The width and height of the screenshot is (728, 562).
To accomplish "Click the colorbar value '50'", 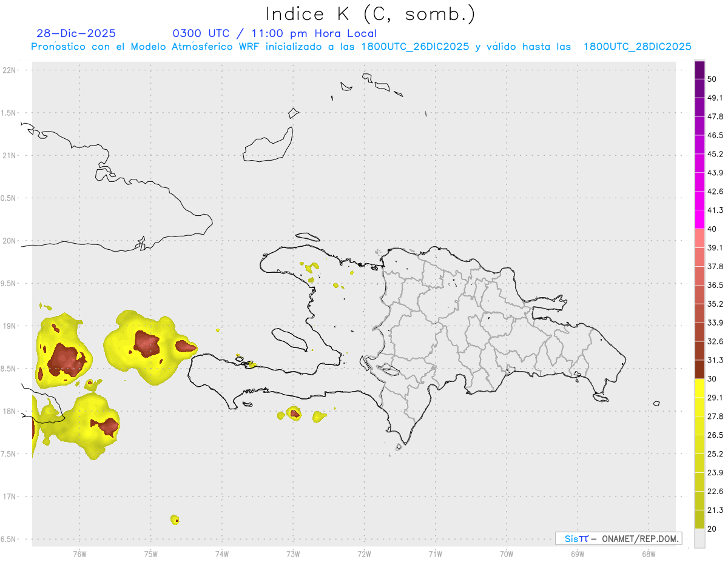I will tap(712, 79).
